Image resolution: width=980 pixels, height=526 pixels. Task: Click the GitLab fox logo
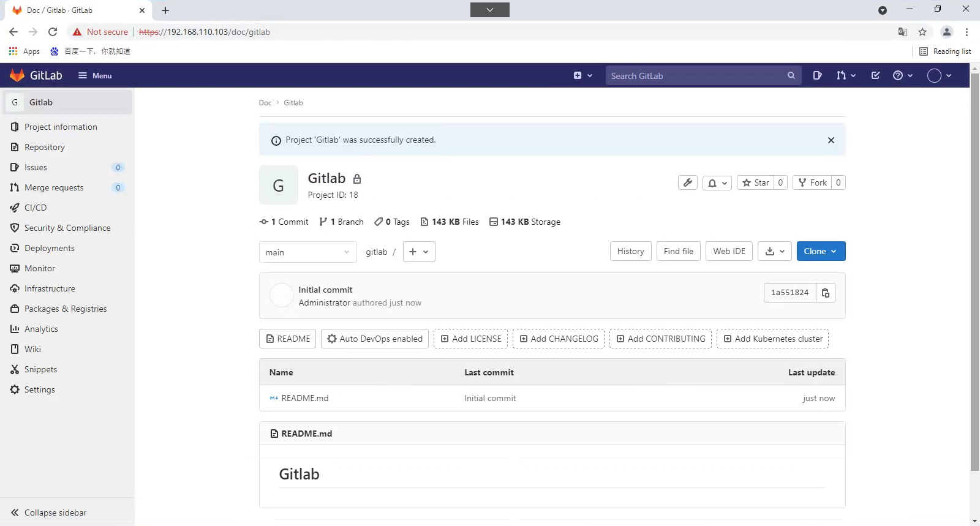pos(17,75)
